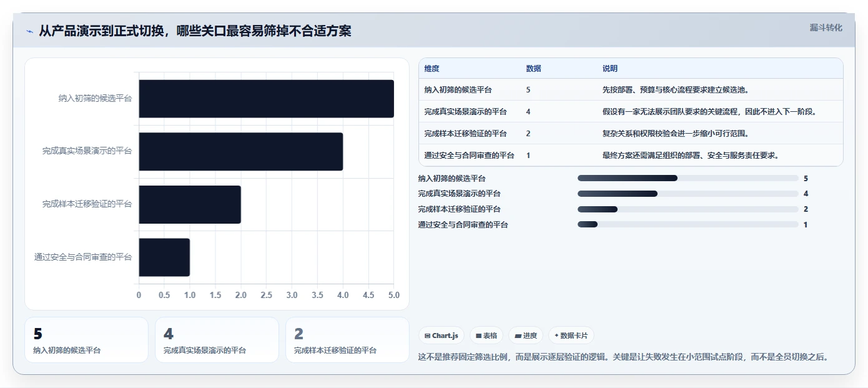Click the footnote starting with 这不是推荐固定筛选比例
The image size is (868, 388).
coord(623,357)
